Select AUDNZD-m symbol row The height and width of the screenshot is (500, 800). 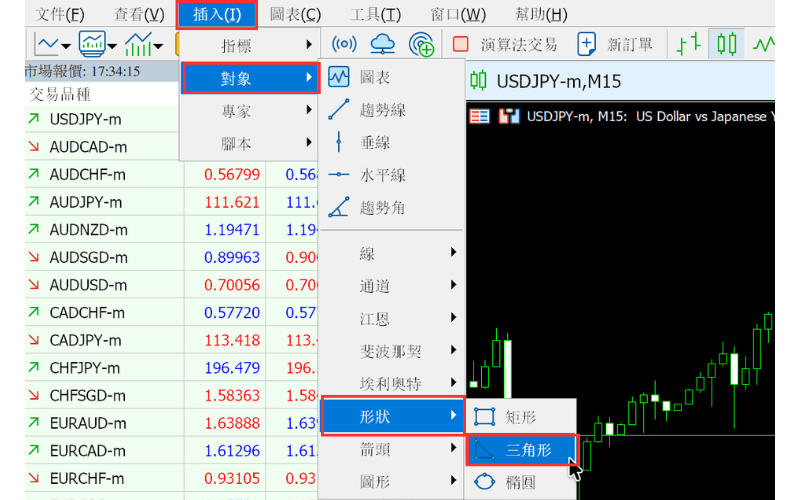(x=105, y=230)
